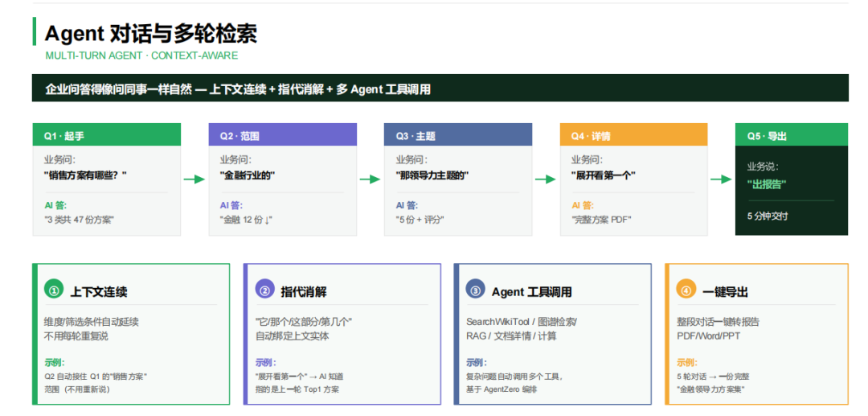Viewport: 868px width, 416px height.
Task: Click the line "自动绑定上文实体"
Action: [x=293, y=336]
